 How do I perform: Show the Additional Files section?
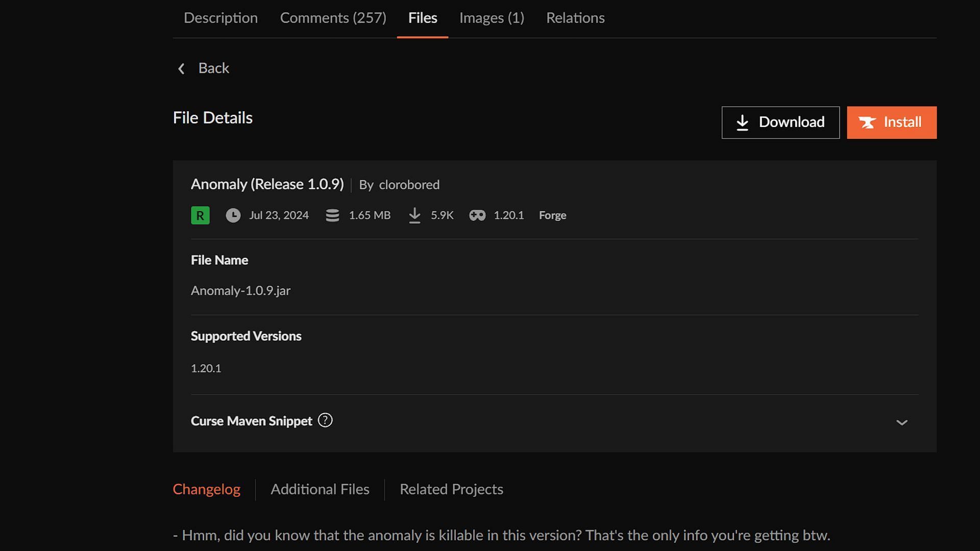320,489
